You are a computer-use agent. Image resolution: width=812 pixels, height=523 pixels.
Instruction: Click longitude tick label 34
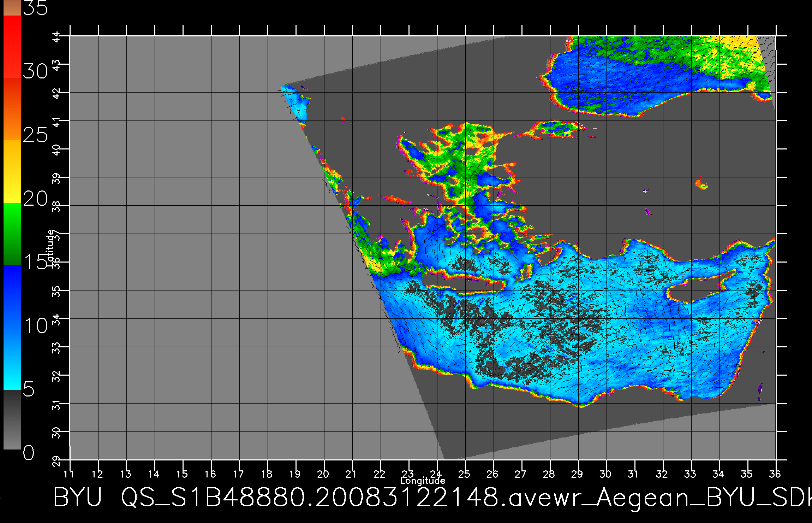point(718,474)
